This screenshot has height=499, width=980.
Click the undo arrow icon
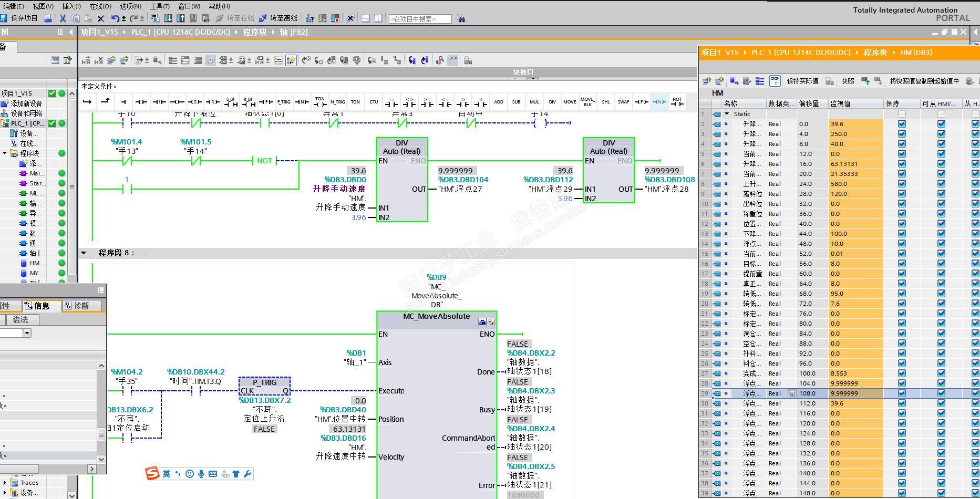click(x=115, y=18)
